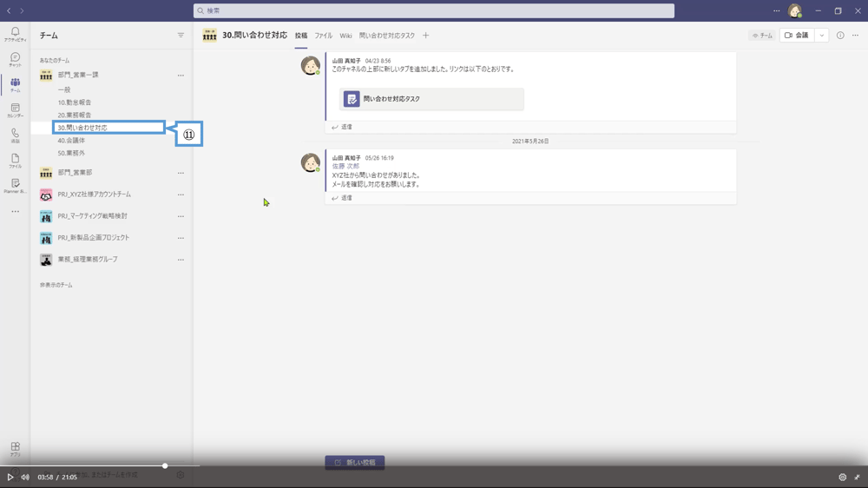Expand the 部門_営業部 team
Viewport: 868px width, 488px height.
tap(76, 173)
